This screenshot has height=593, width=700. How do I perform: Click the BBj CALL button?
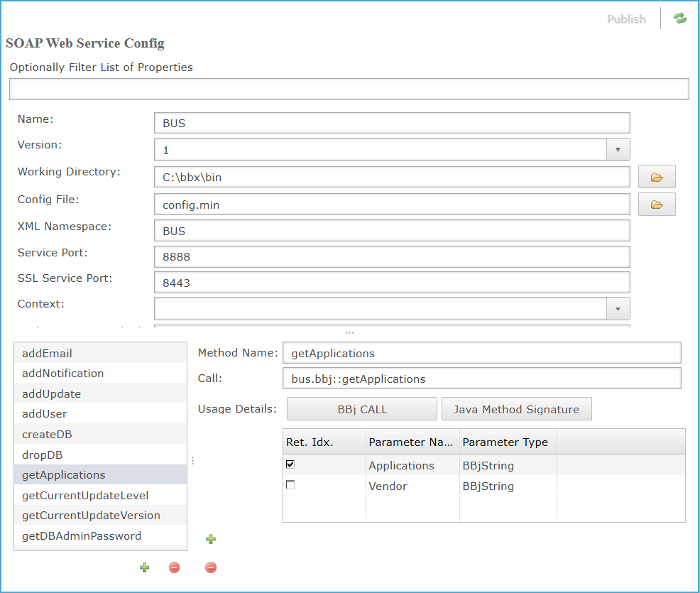[x=362, y=409]
